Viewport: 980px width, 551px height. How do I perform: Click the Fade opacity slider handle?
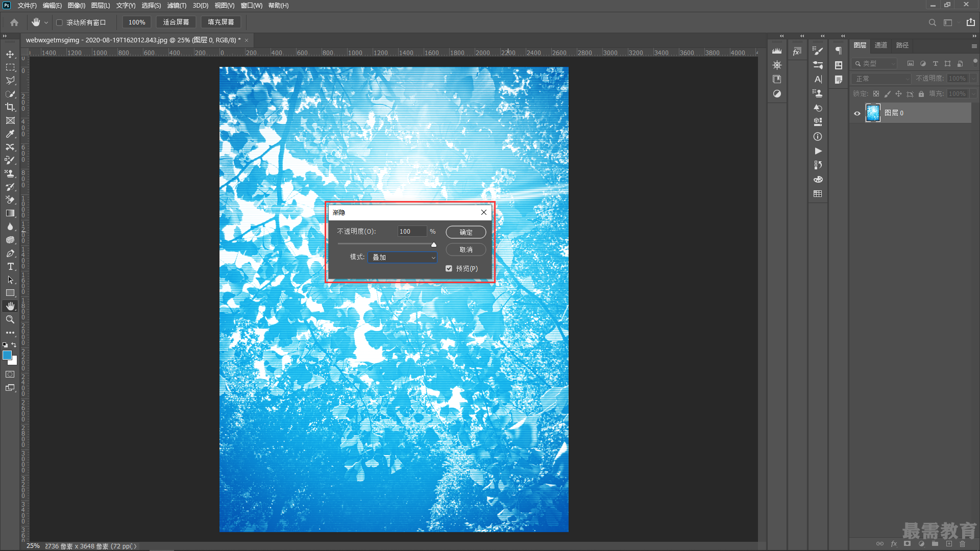tap(434, 245)
